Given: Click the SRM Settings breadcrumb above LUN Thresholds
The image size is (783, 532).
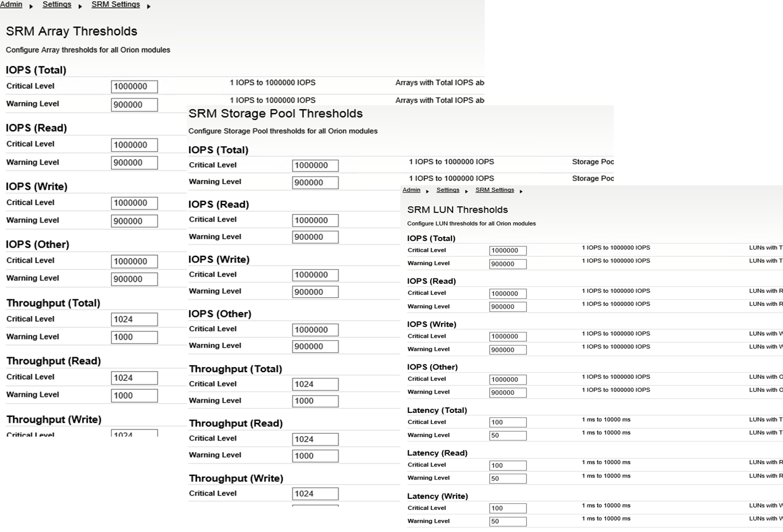Looking at the screenshot, I should [495, 190].
